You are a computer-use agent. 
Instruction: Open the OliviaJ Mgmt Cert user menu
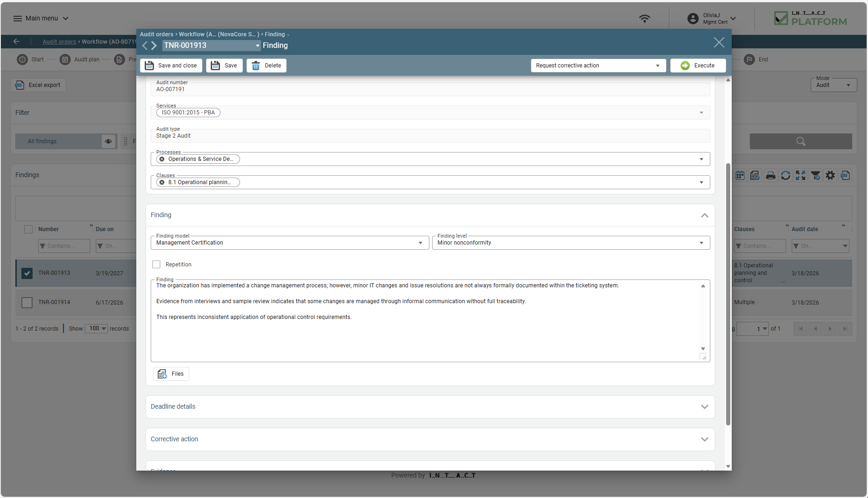(x=733, y=19)
